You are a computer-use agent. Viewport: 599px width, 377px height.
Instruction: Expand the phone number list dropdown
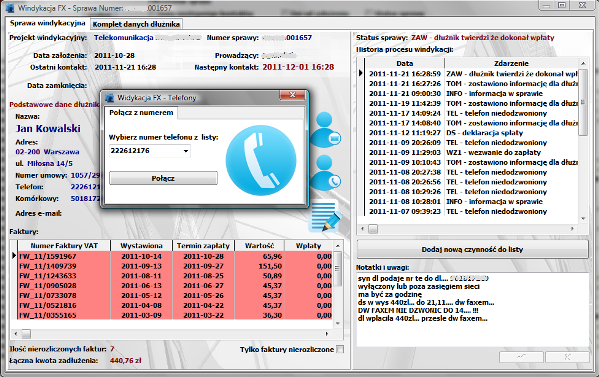click(186, 151)
